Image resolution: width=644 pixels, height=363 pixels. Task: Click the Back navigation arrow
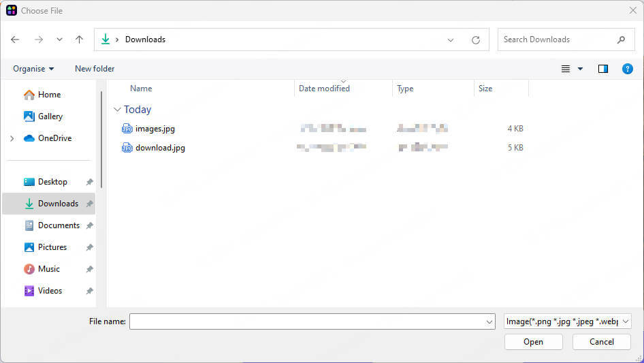click(x=15, y=40)
